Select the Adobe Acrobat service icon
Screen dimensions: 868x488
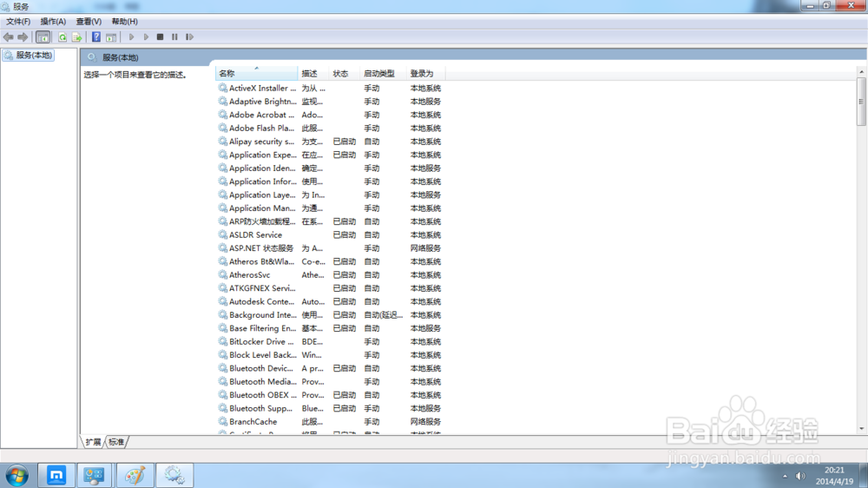222,115
